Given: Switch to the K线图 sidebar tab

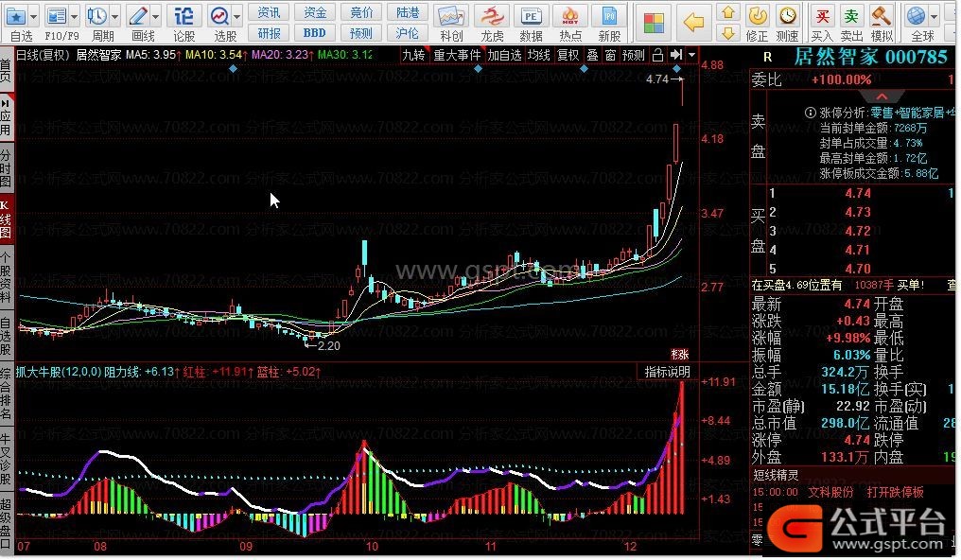Looking at the screenshot, I should (x=6, y=219).
